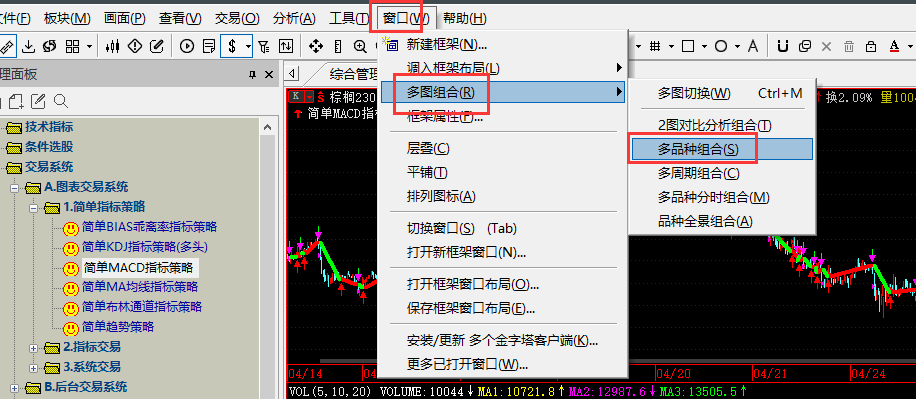Select the hash grid lines drawing tool
Screen dimensions: 916x399
(655, 46)
